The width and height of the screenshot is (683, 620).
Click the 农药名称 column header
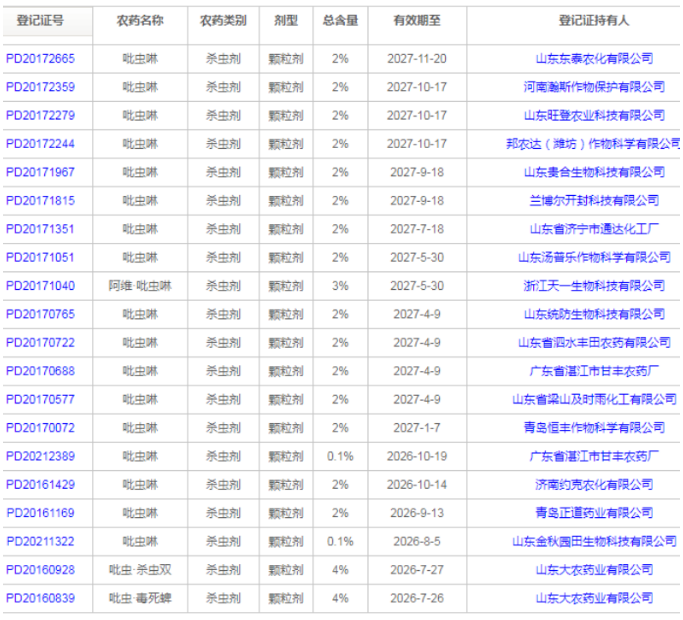[140, 20]
